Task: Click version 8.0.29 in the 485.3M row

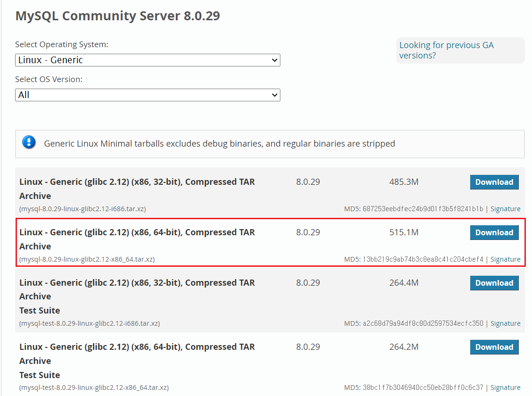Action: click(x=308, y=182)
